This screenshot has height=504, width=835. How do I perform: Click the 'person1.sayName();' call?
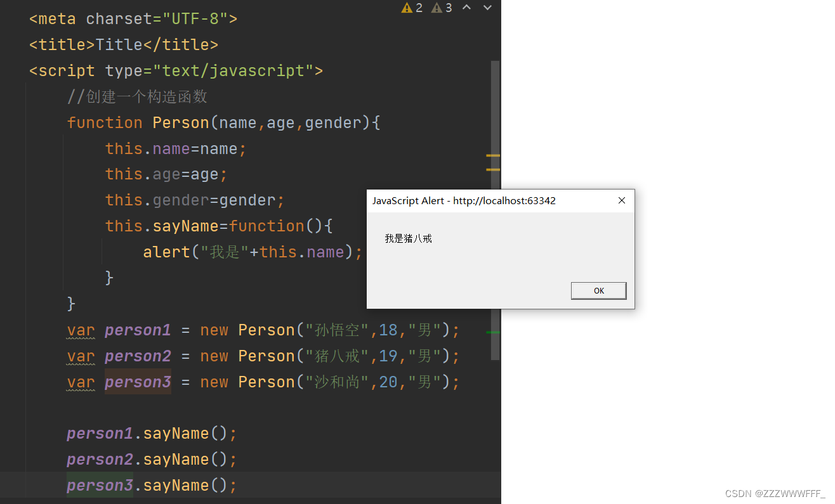(x=152, y=434)
